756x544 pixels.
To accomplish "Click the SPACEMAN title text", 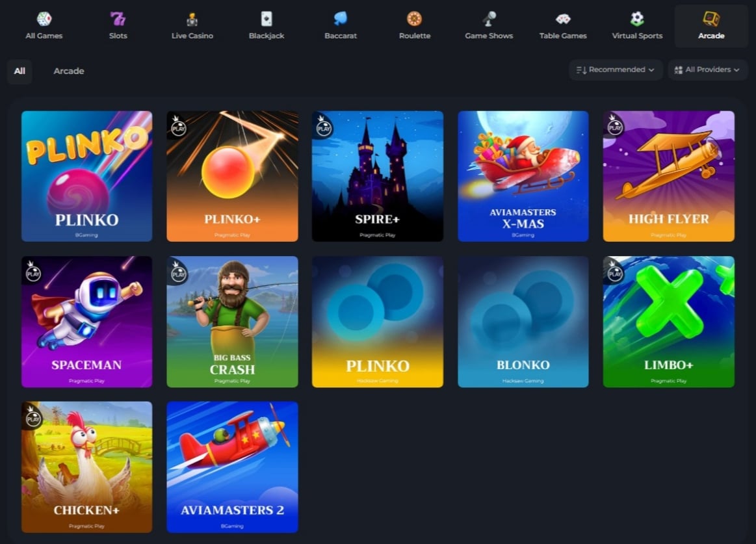I will tap(86, 365).
